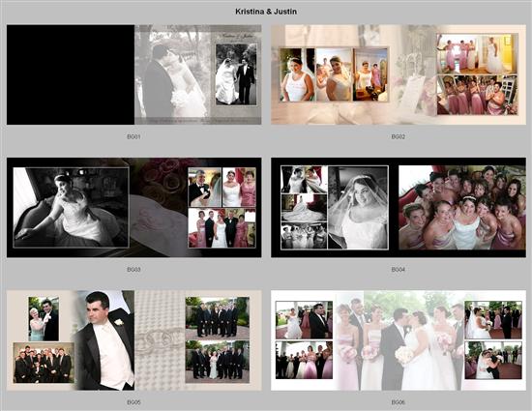532x411 pixels.
Task: Click the BG01 caption label
Action: coord(133,136)
